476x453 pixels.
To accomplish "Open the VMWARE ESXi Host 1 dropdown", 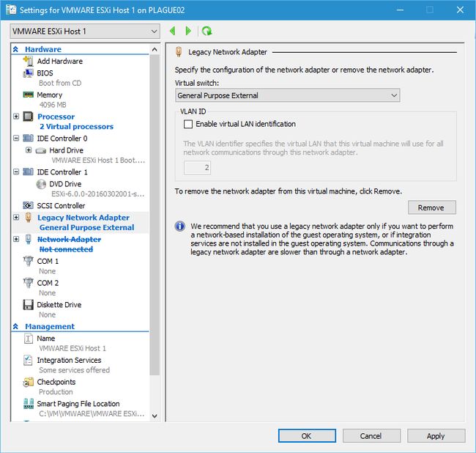I will coord(85,32).
